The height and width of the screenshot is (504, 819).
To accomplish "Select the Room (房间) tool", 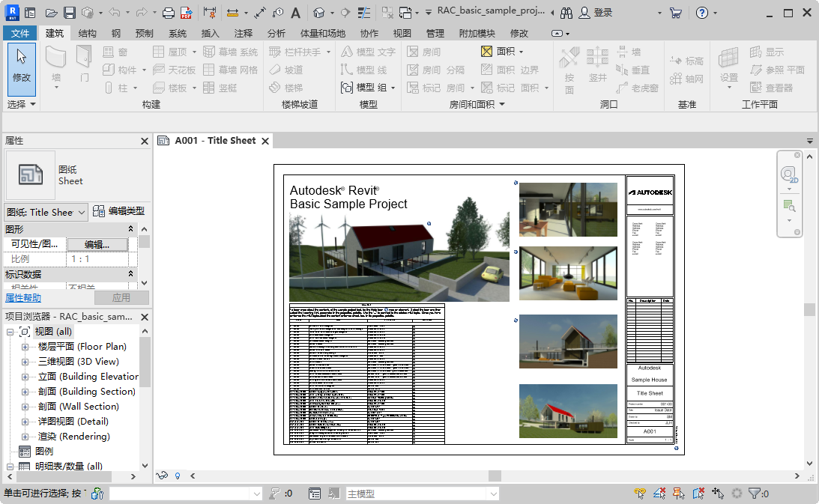I will [424, 52].
